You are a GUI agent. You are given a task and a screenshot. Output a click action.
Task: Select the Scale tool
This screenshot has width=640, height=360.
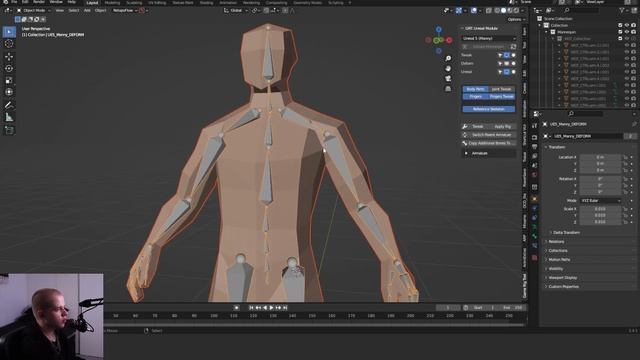click(9, 80)
